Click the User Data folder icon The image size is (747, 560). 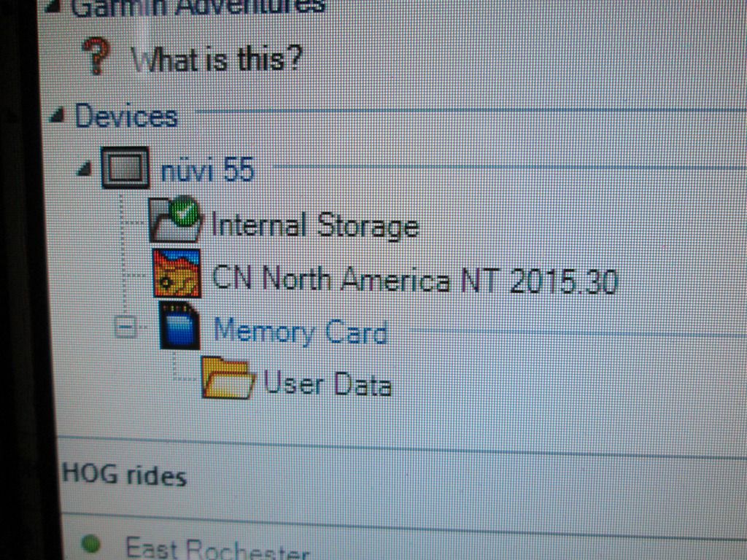click(228, 378)
